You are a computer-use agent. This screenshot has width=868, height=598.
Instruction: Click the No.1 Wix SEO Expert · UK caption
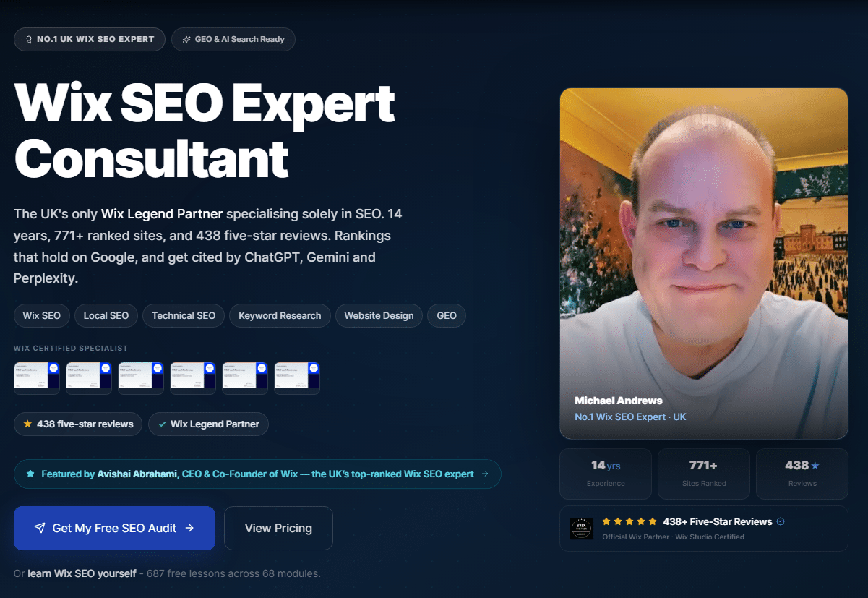point(630,417)
